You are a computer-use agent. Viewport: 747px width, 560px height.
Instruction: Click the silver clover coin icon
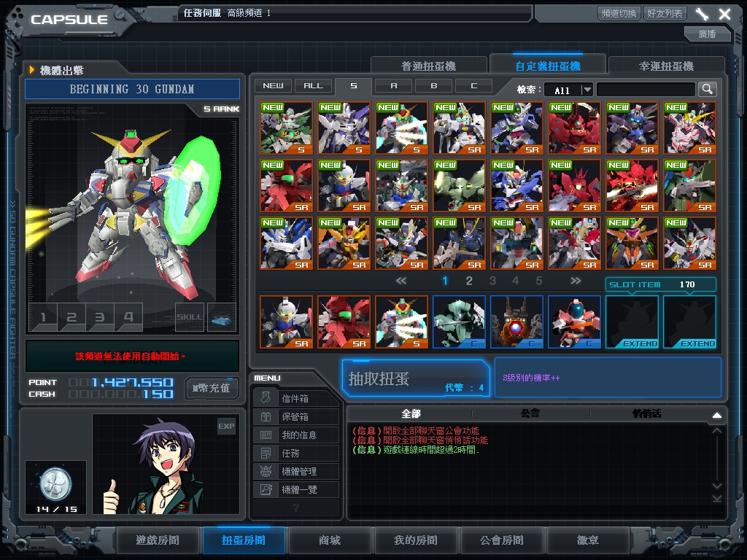(55, 481)
